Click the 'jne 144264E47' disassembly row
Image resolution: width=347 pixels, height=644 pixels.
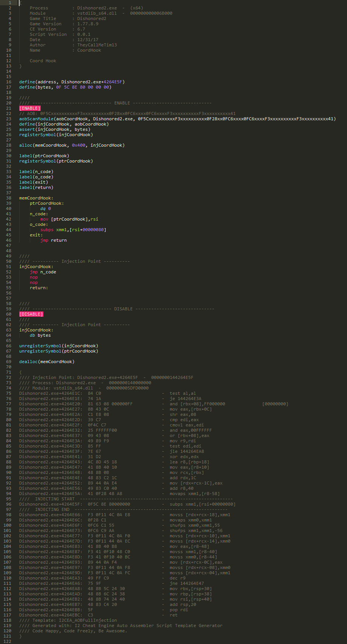(112, 583)
